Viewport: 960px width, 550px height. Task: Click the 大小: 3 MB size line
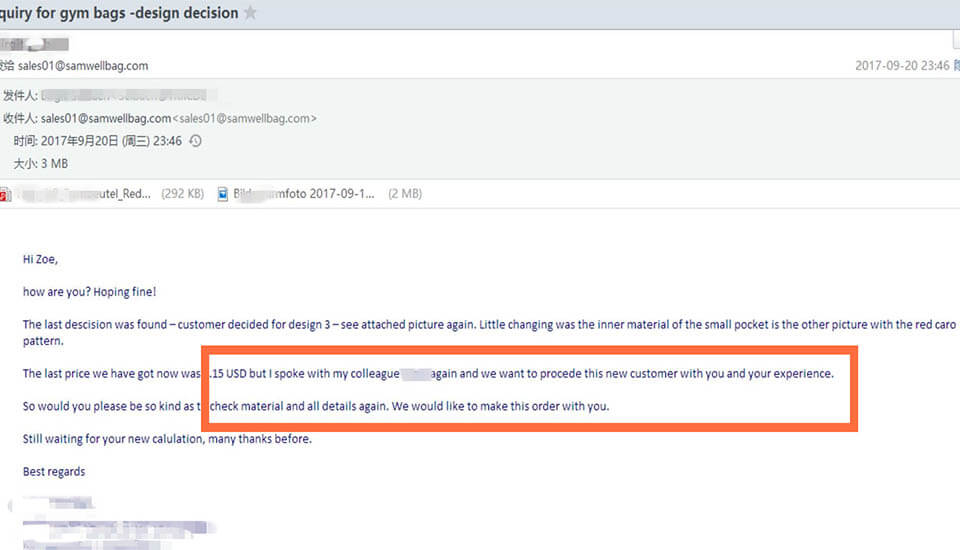click(x=41, y=163)
